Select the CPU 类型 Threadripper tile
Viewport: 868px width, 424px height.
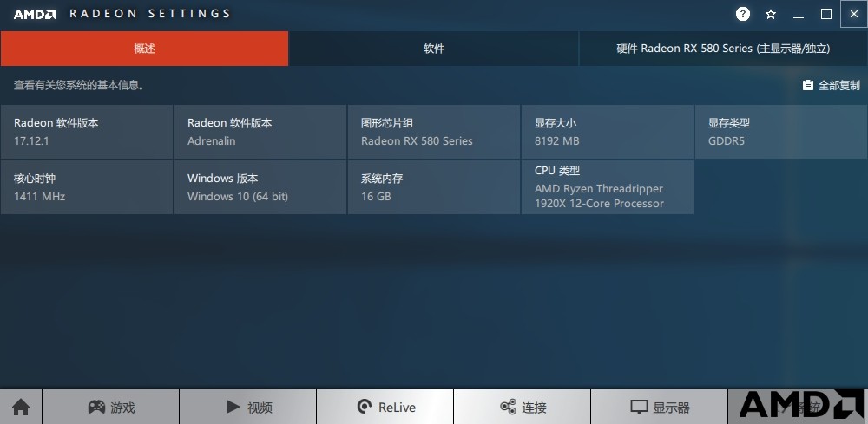[x=608, y=187]
